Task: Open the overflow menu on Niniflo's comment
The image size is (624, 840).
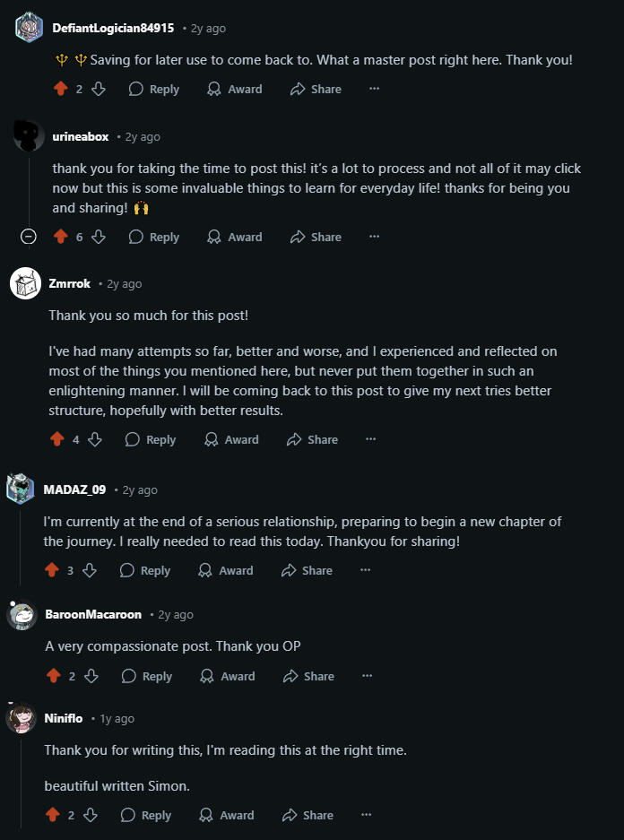Action: click(x=366, y=815)
